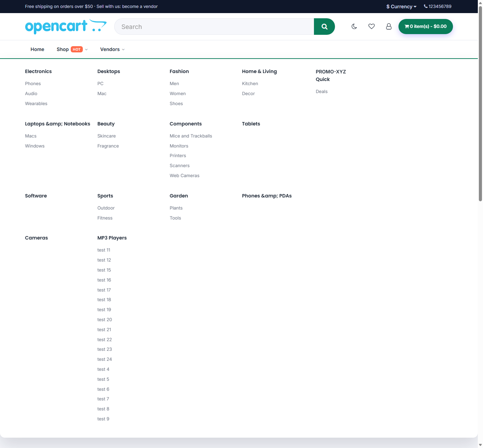Image resolution: width=483 pixels, height=448 pixels.
Task: Open the Tablets category
Action: [251, 124]
